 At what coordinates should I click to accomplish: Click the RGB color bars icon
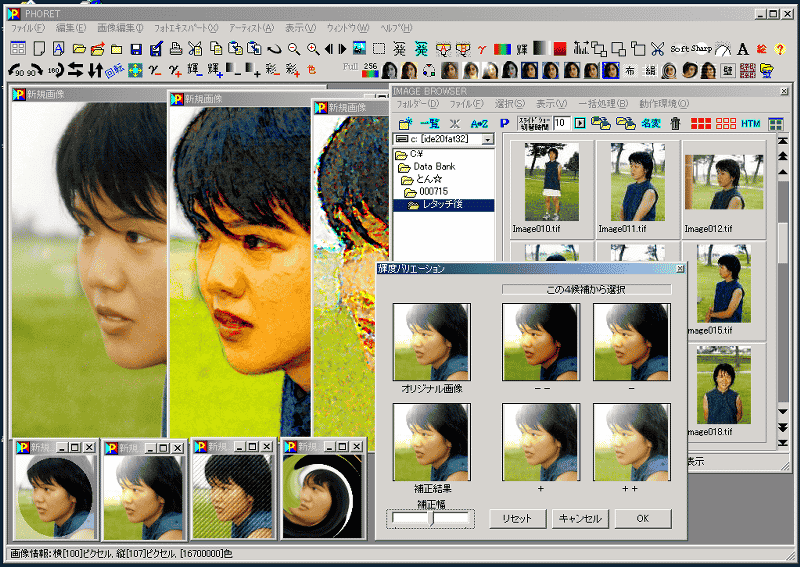pos(503,49)
